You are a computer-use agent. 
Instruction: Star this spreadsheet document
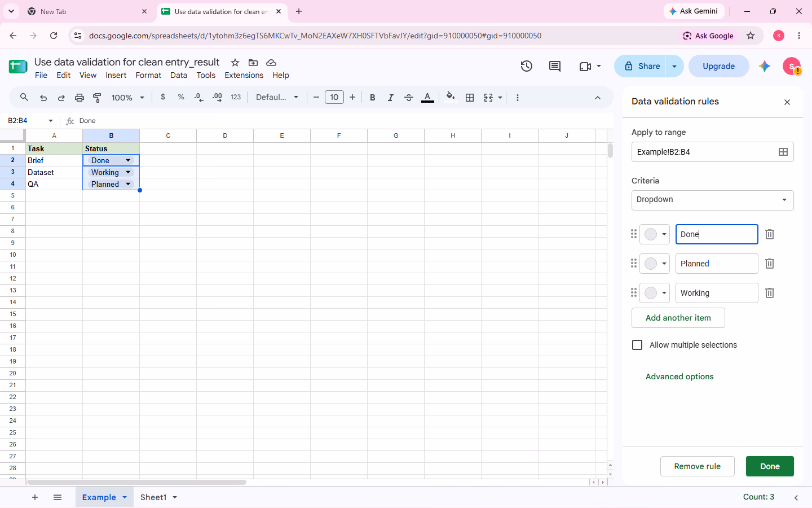point(235,63)
